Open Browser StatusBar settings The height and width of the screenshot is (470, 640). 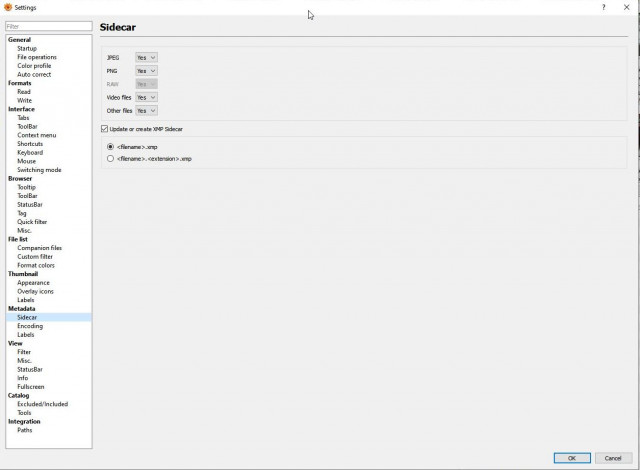click(x=30, y=204)
